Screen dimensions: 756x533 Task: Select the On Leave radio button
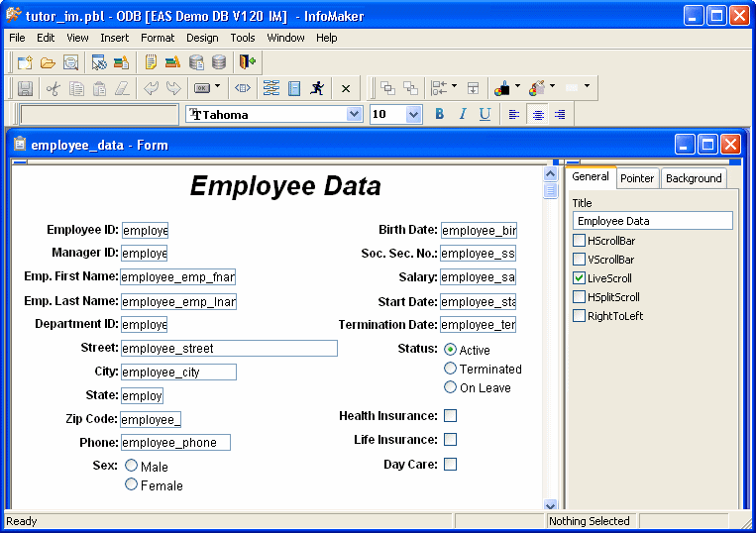pyautogui.click(x=450, y=387)
